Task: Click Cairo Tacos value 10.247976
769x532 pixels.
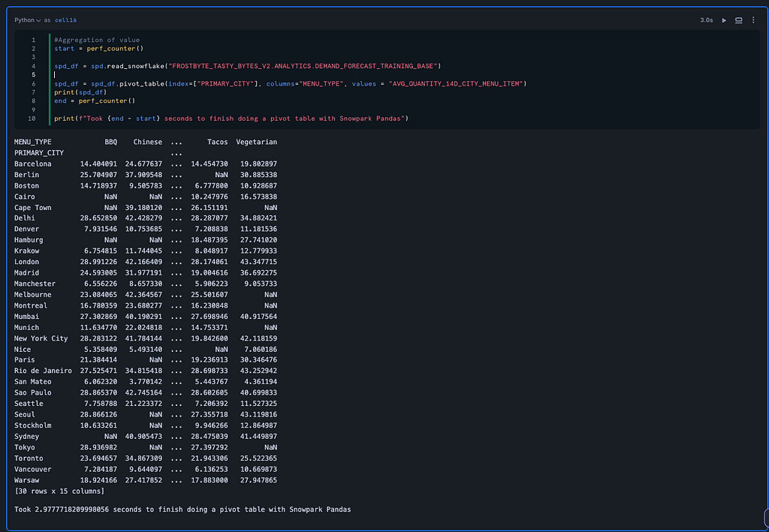Action: point(209,197)
